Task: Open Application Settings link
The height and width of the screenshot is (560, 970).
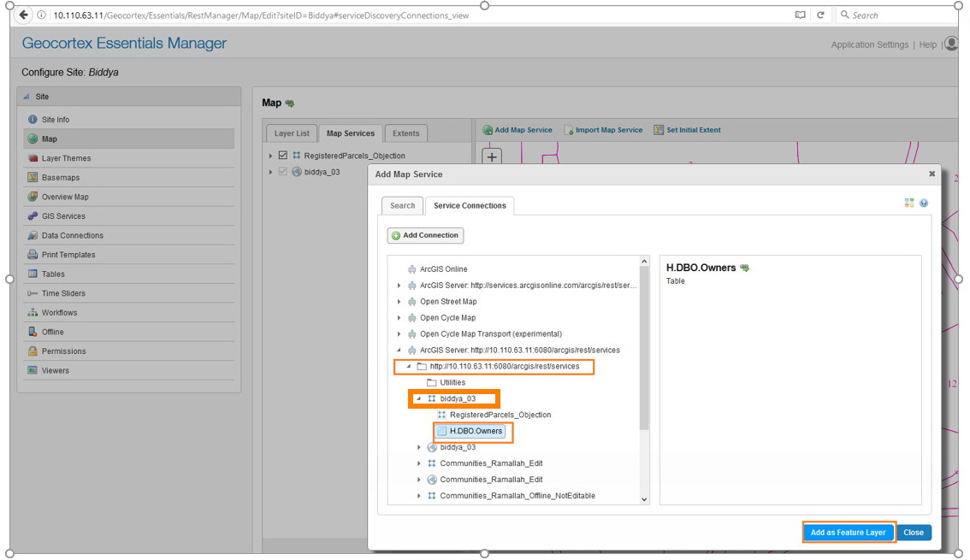Action: (869, 44)
